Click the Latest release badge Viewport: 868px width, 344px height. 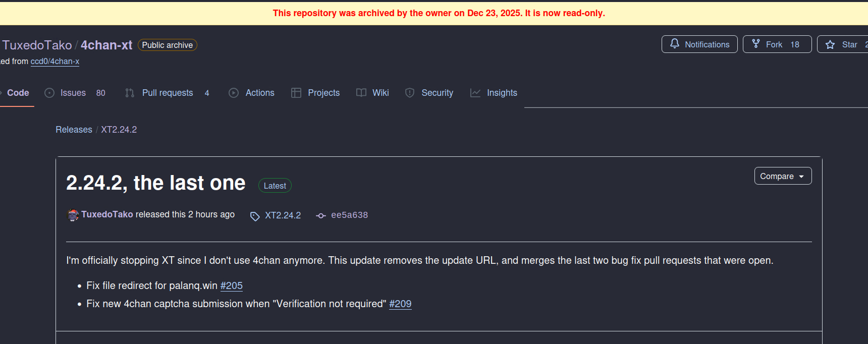(275, 186)
